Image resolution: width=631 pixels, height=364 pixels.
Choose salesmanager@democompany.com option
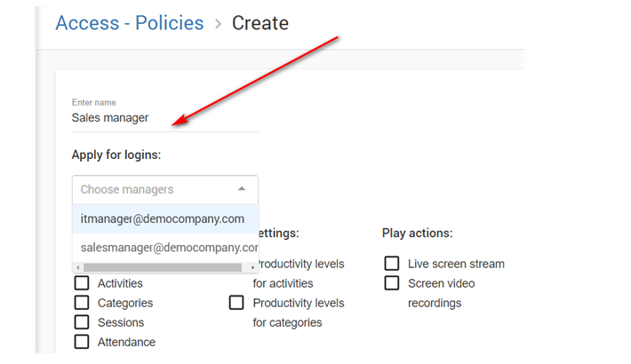(x=168, y=248)
